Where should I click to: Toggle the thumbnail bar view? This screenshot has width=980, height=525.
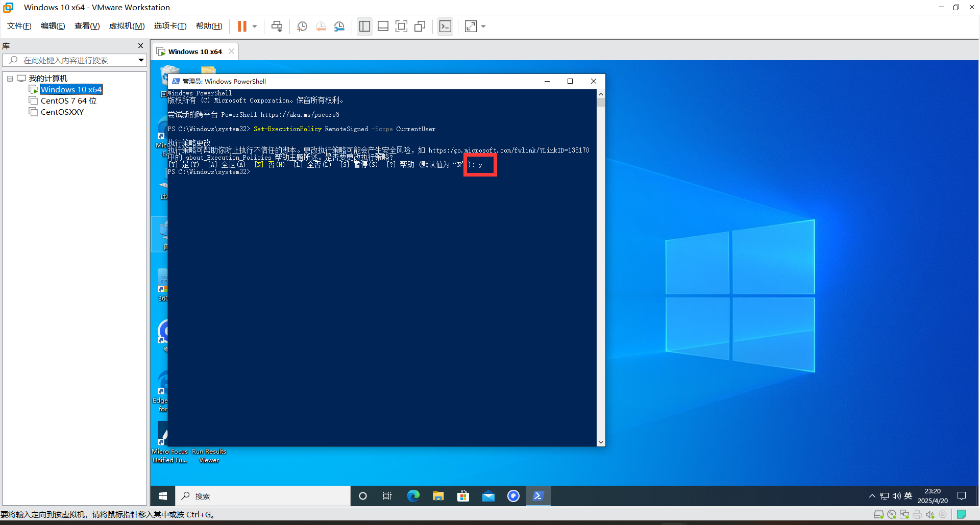click(383, 26)
